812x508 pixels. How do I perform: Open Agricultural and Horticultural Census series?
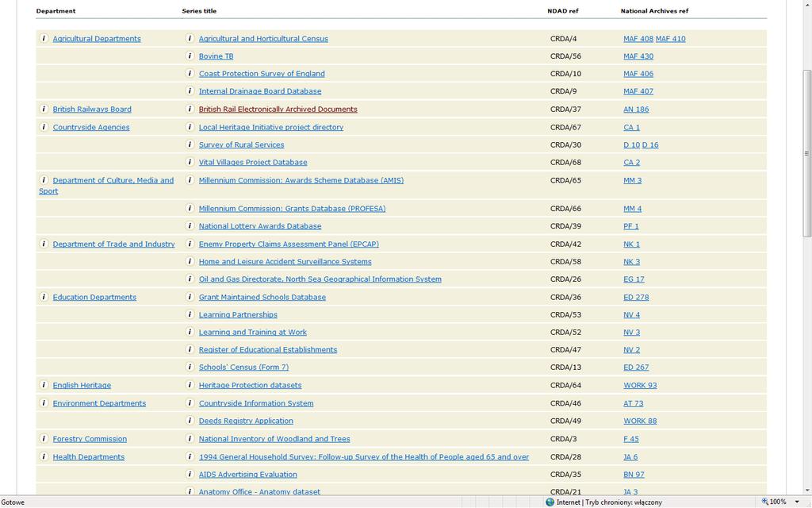coord(263,38)
